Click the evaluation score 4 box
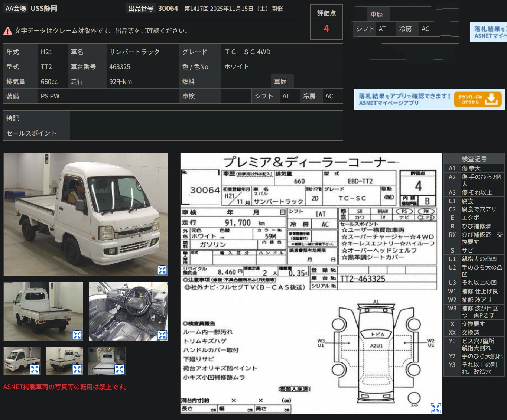This screenshot has height=420, width=507. (x=326, y=22)
